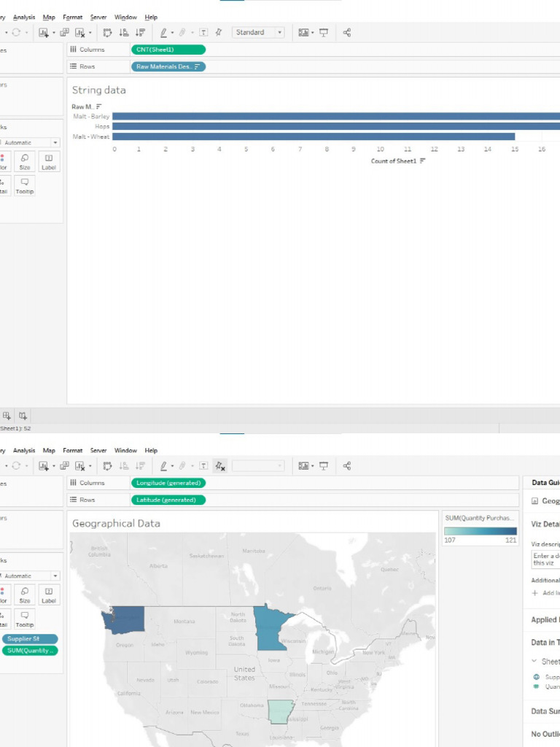560x747 pixels.
Task: Click Duplicate sheet icon in String data toolbar
Action: 64,32
